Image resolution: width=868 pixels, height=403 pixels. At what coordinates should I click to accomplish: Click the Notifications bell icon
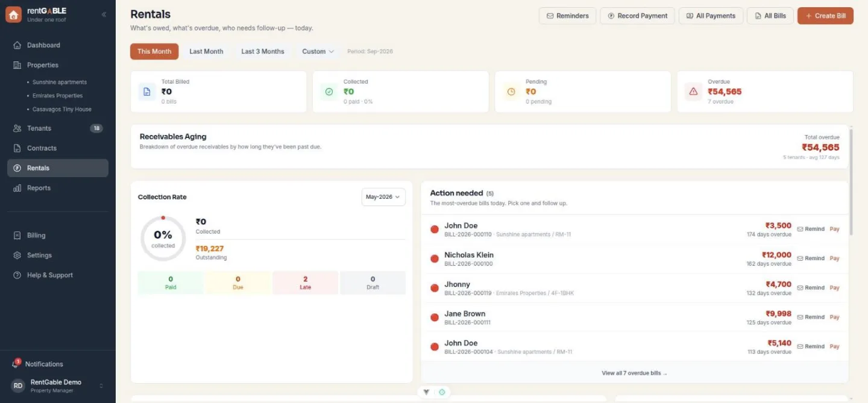coord(16,364)
